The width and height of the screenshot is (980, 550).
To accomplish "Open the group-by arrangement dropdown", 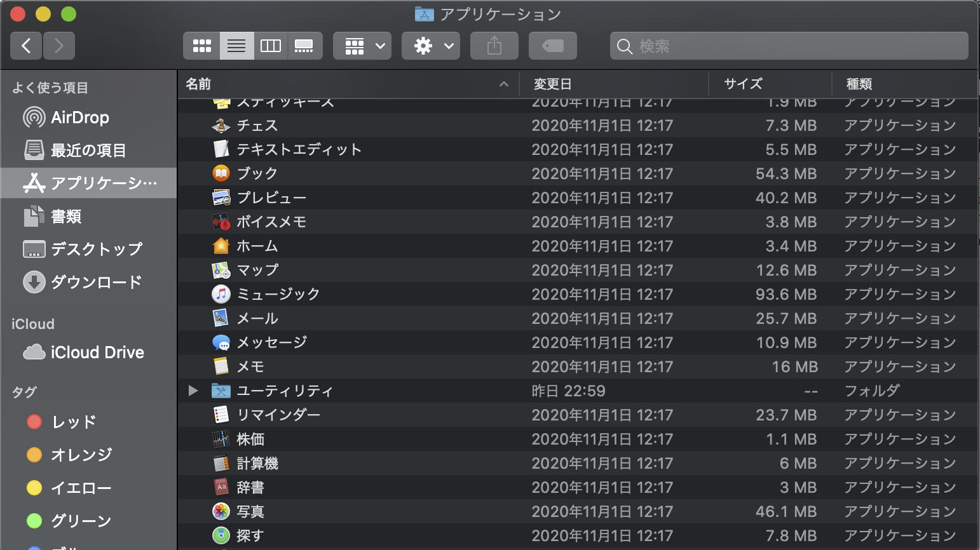I will (362, 46).
